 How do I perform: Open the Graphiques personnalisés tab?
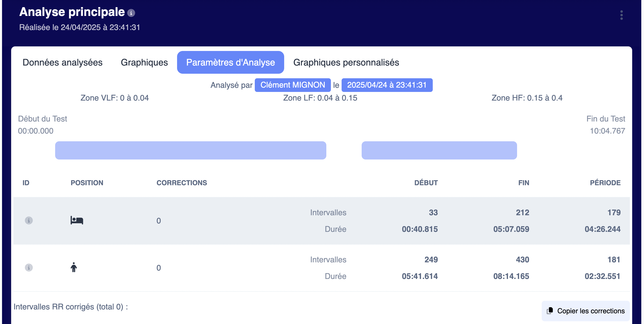(346, 62)
